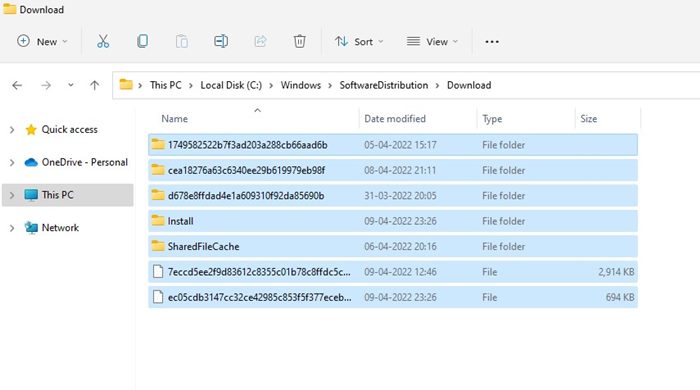Click the Delete trash can icon
Screen dimensions: 700x390
pyautogui.click(x=300, y=41)
